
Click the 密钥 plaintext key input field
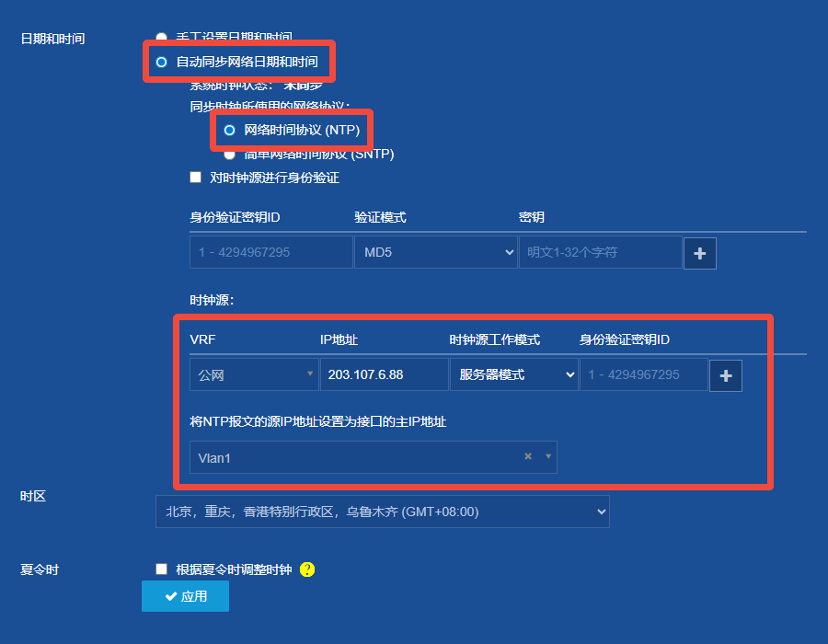click(601, 253)
